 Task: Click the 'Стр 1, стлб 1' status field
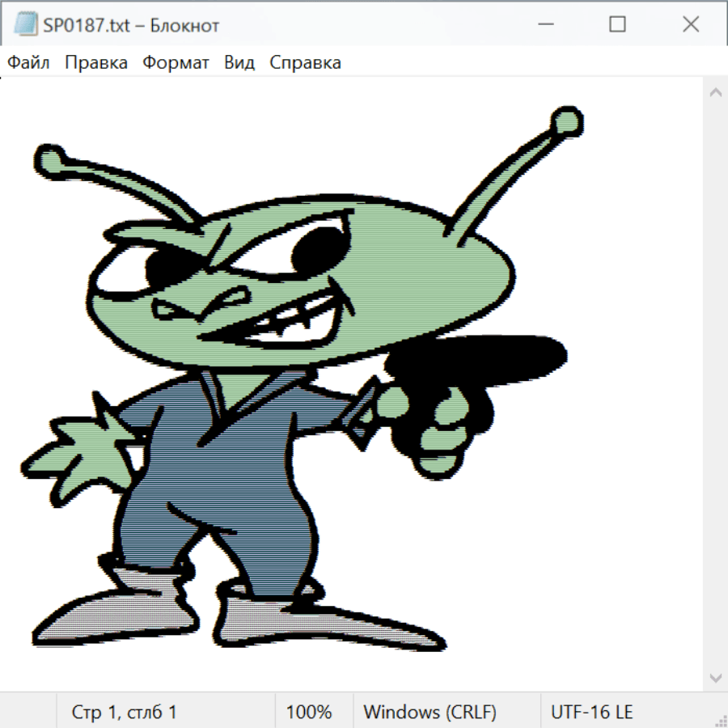[125, 713]
